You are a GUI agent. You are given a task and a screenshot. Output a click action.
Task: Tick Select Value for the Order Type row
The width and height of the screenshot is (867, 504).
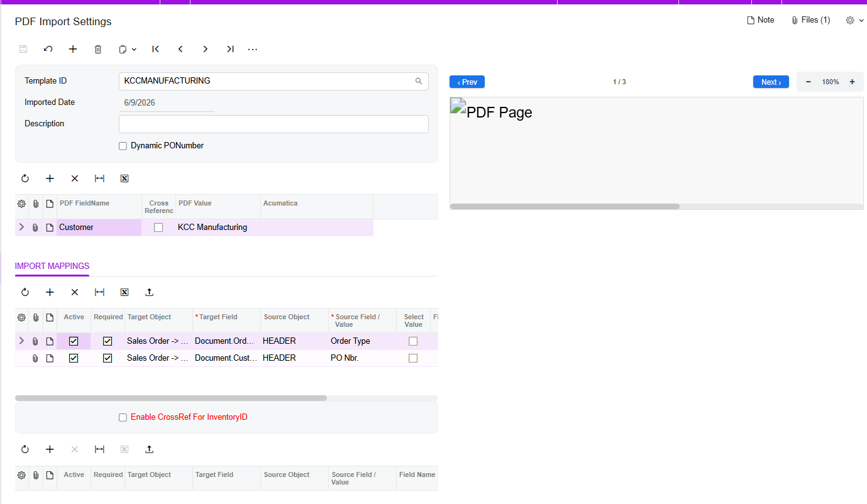click(413, 341)
